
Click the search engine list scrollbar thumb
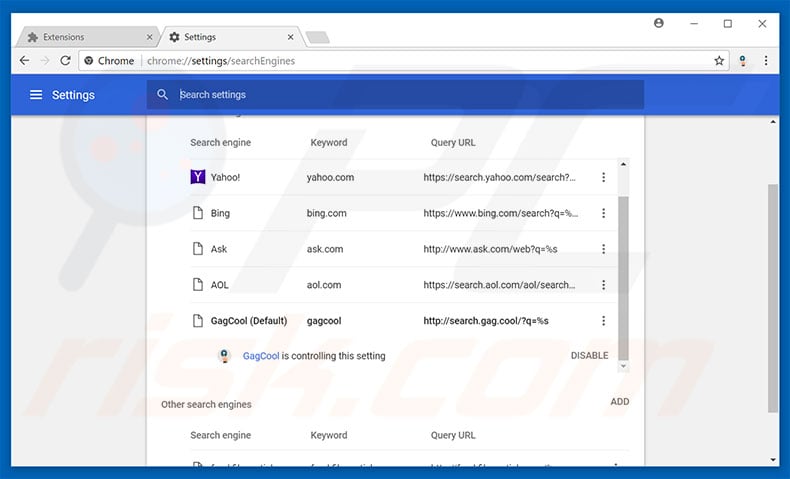click(x=623, y=278)
